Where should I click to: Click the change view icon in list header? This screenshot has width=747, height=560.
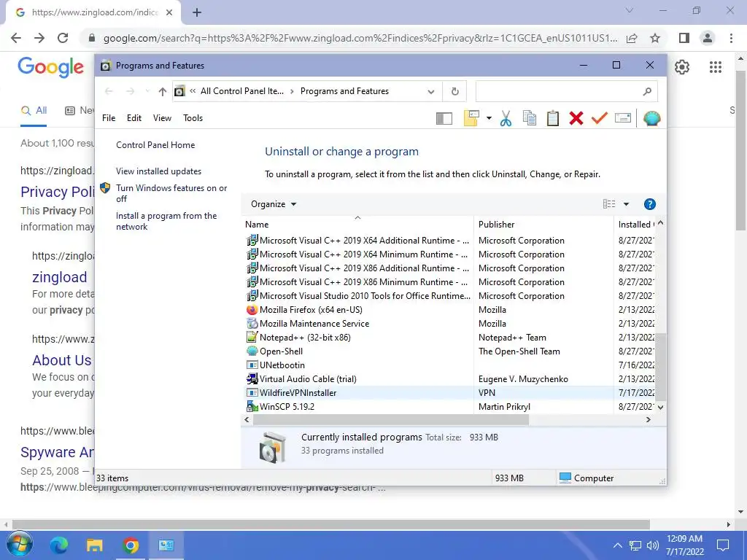609,204
